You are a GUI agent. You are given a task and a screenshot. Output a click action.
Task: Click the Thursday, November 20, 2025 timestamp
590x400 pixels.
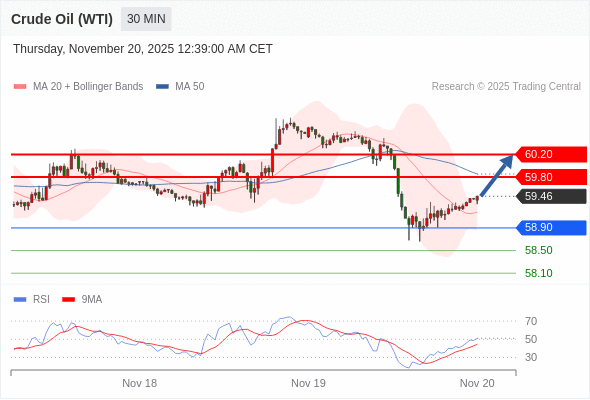pos(143,49)
